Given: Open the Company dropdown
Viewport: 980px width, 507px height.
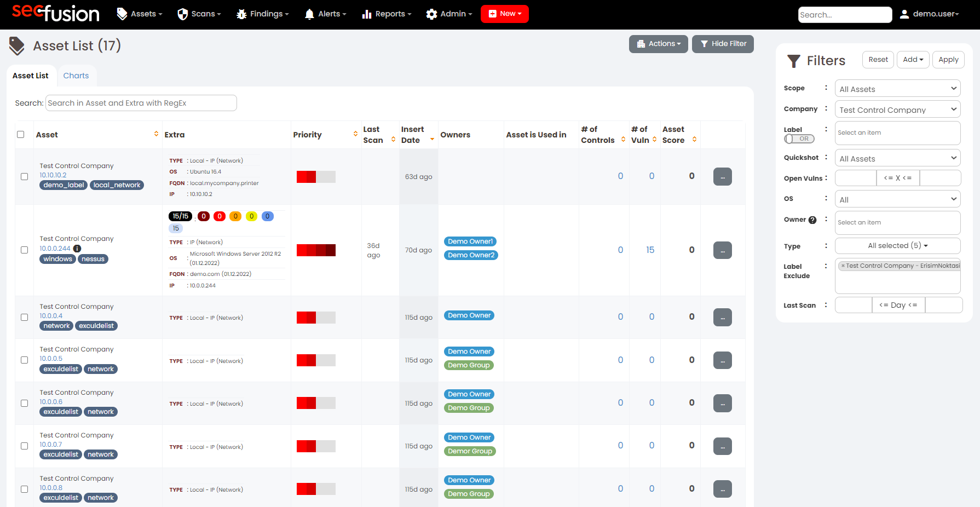Looking at the screenshot, I should (897, 110).
